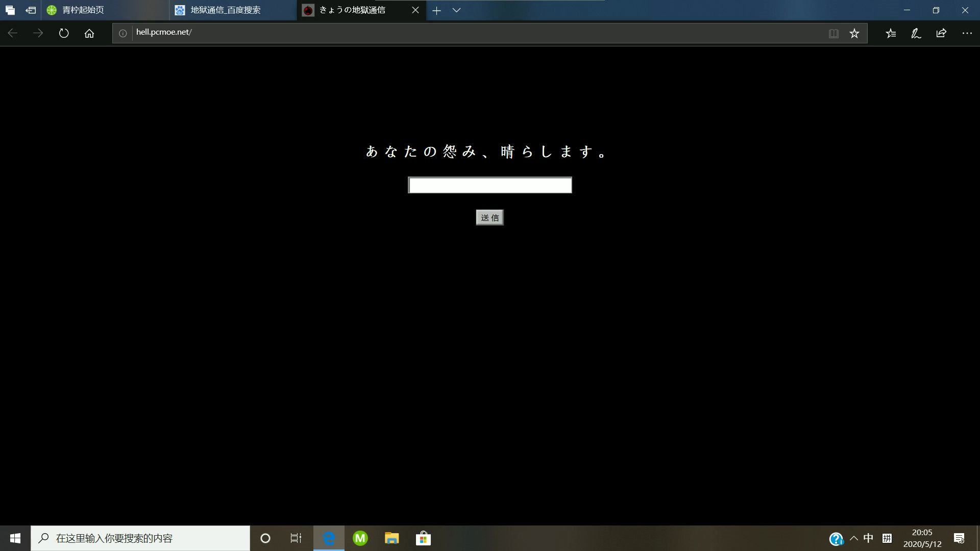Show site information icon in address bar

(122, 33)
